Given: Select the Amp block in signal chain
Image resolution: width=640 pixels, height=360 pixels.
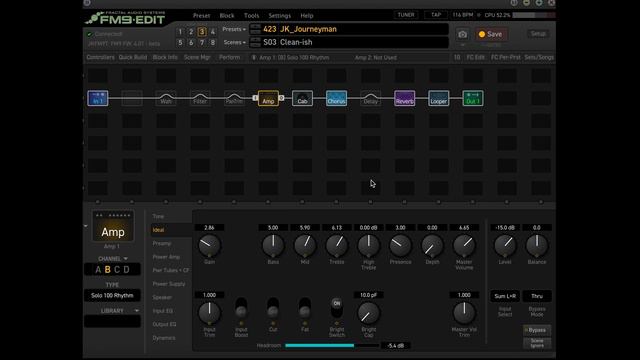Looking at the screenshot, I should pyautogui.click(x=268, y=98).
